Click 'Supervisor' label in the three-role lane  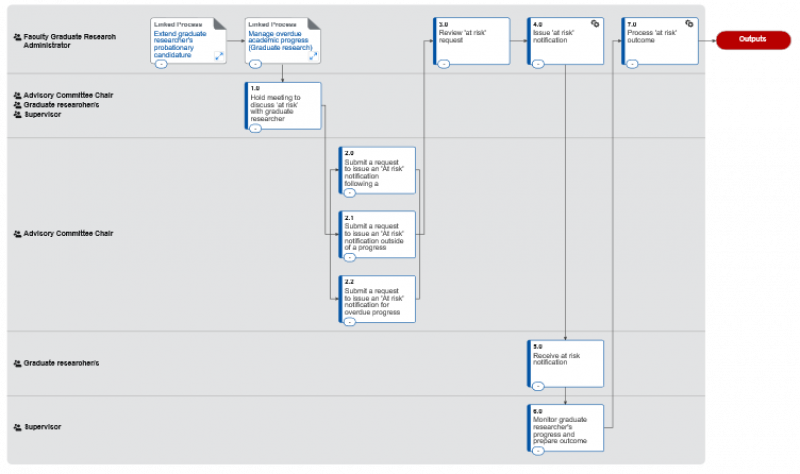click(x=42, y=115)
